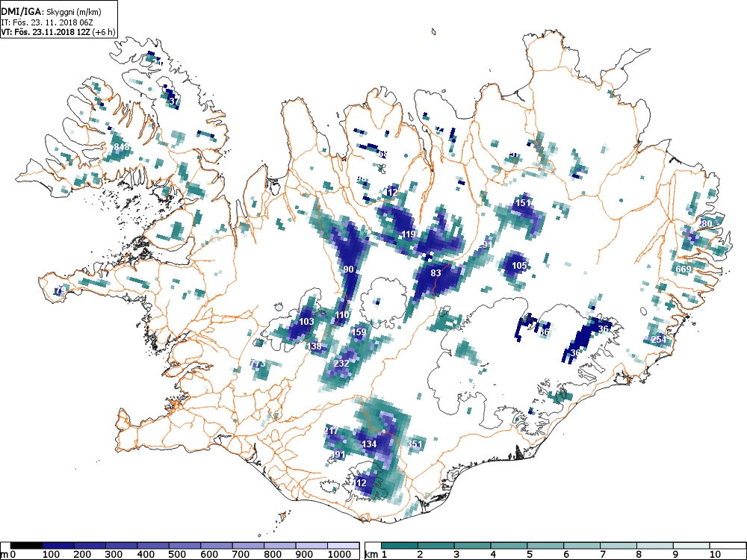Click the "400" meter legend label
Image resolution: width=747 pixels, height=560 pixels.
(146, 555)
